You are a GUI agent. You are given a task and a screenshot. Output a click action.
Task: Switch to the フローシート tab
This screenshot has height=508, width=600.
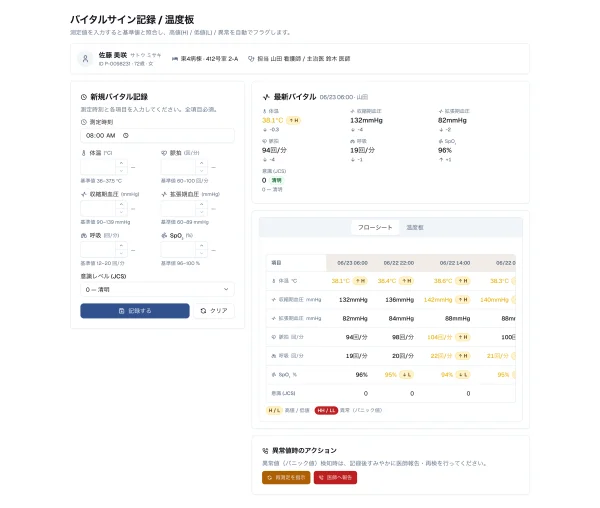[375, 227]
